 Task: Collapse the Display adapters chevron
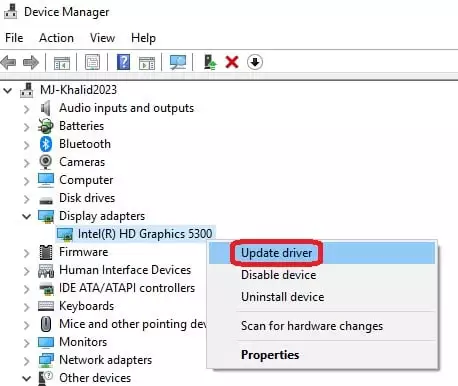click(x=27, y=216)
